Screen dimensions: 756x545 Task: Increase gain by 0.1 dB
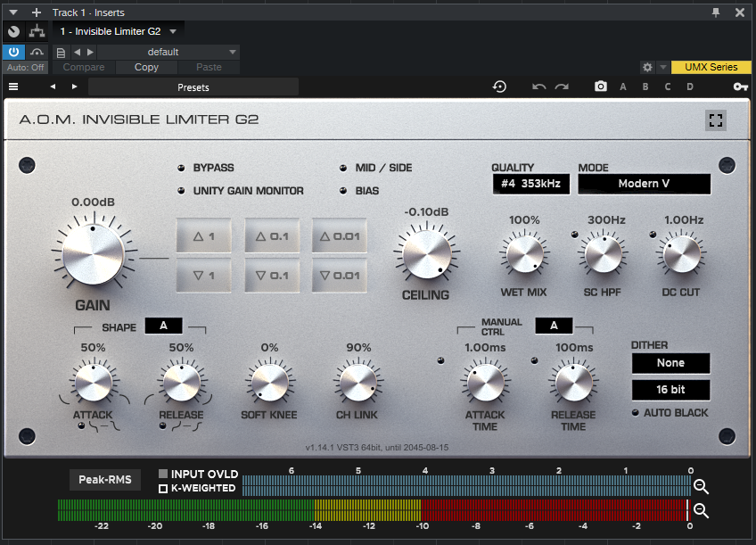pos(272,235)
